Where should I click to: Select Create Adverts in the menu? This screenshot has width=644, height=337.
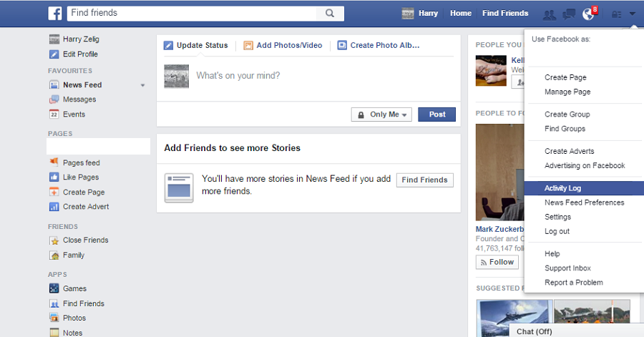pyautogui.click(x=570, y=152)
